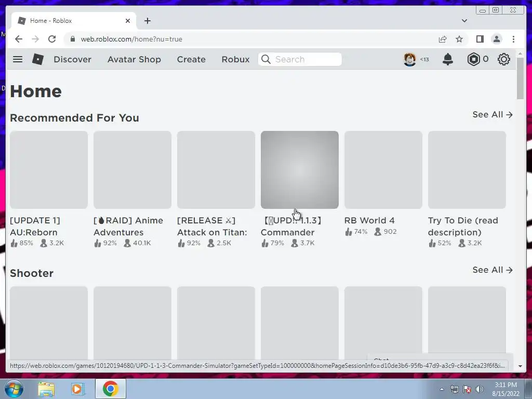Open last Shooter game thumbnail
This screenshot has height=399, width=532.
point(467,323)
